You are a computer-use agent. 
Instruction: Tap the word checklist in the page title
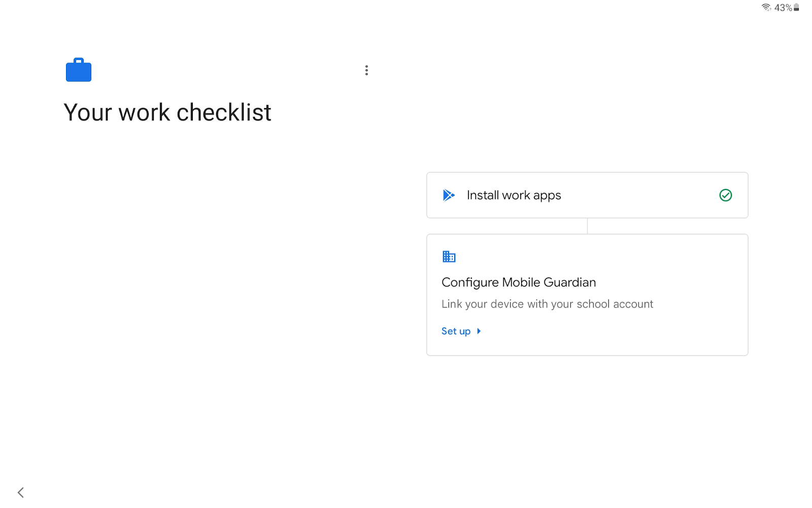[223, 112]
